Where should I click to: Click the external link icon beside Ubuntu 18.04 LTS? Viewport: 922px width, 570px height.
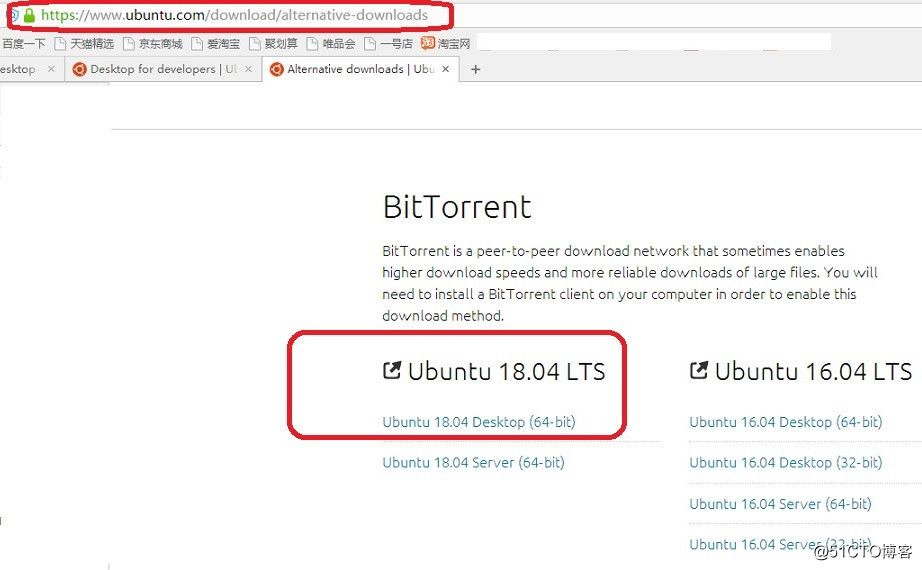[392, 371]
